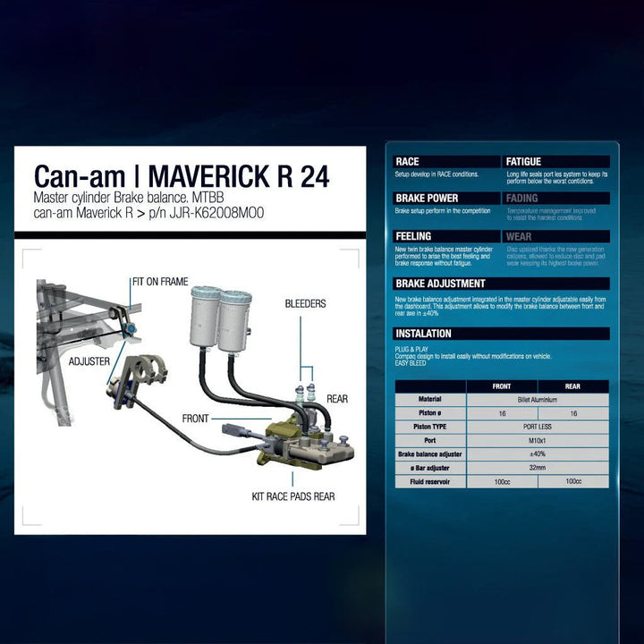Click the KIT RACE PADS REAR label
Image resolution: width=644 pixels, height=644 pixels.
(293, 496)
